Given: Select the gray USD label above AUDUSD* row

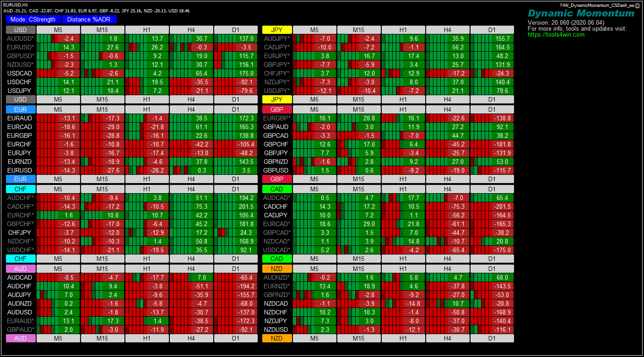Looking at the screenshot, I should pyautogui.click(x=21, y=30).
